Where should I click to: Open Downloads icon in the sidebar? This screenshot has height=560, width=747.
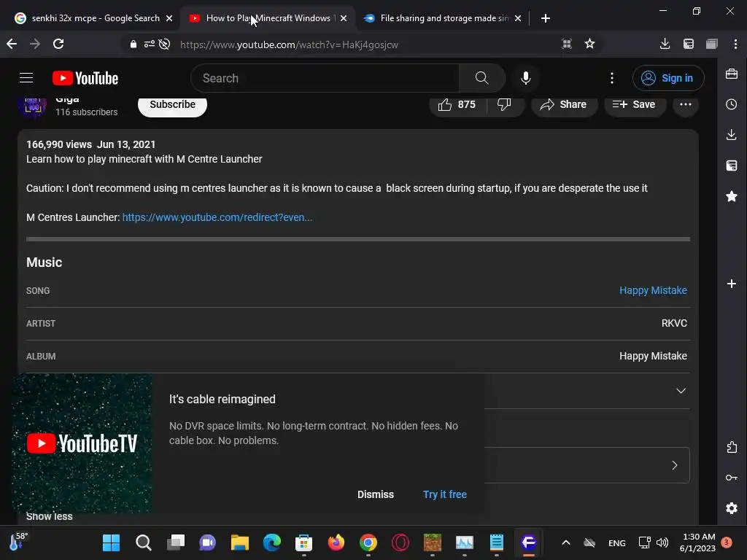point(732,135)
